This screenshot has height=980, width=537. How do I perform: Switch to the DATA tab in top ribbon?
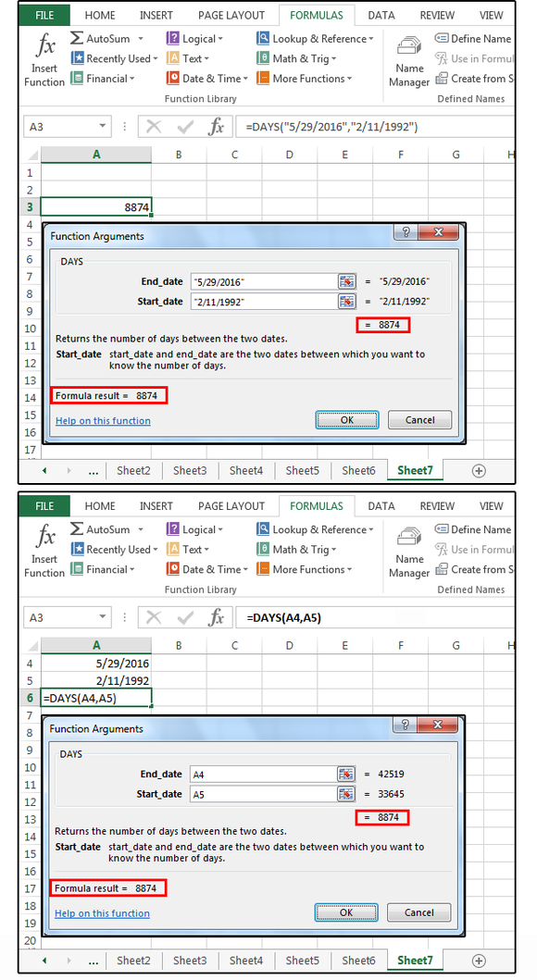(381, 16)
